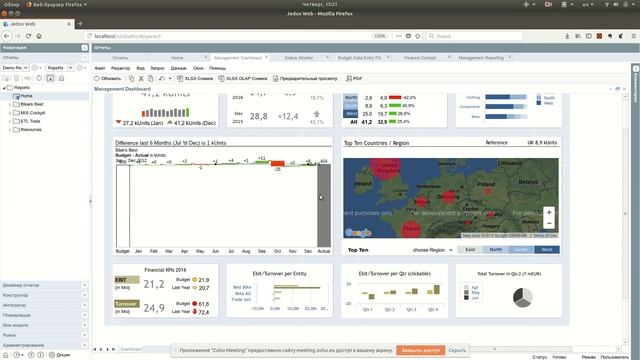Open Опции settings at the bottom left
Screen dimensions: 640x360
[x=60, y=355]
